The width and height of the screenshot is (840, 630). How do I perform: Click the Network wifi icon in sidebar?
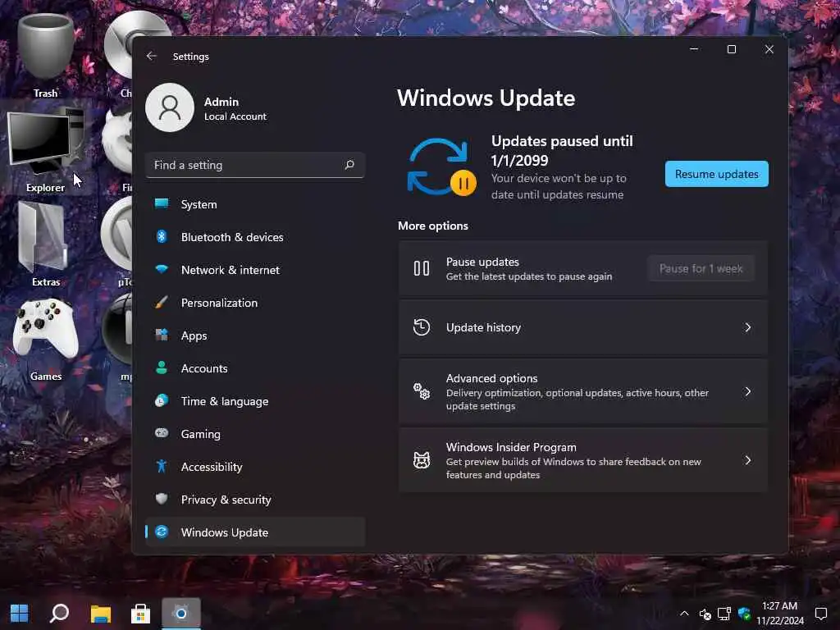(162, 269)
